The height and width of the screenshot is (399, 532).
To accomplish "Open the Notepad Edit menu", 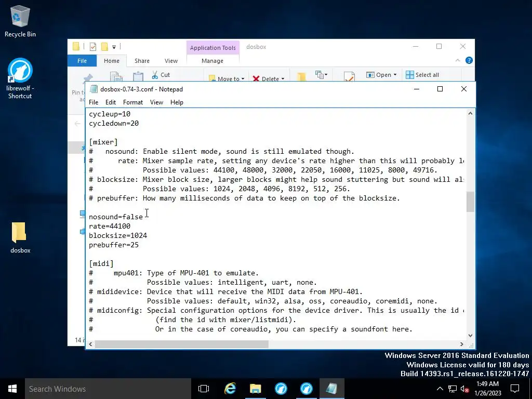I will [x=111, y=102].
